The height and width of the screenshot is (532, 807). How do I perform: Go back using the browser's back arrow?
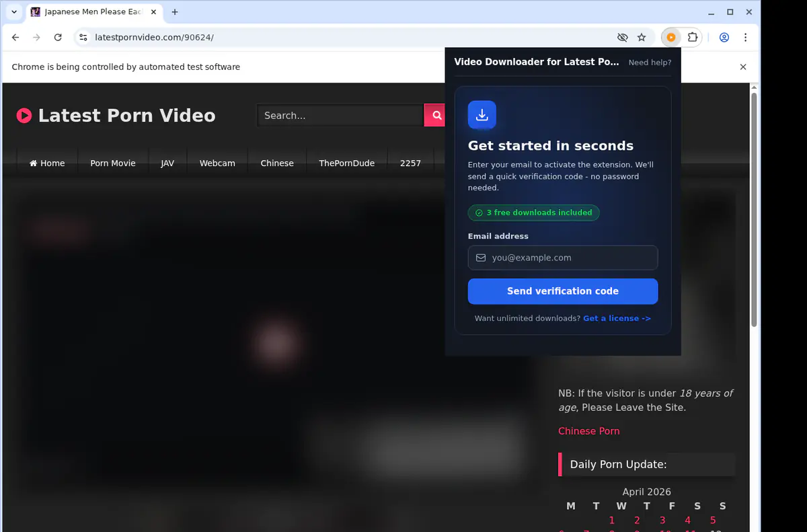(x=15, y=38)
